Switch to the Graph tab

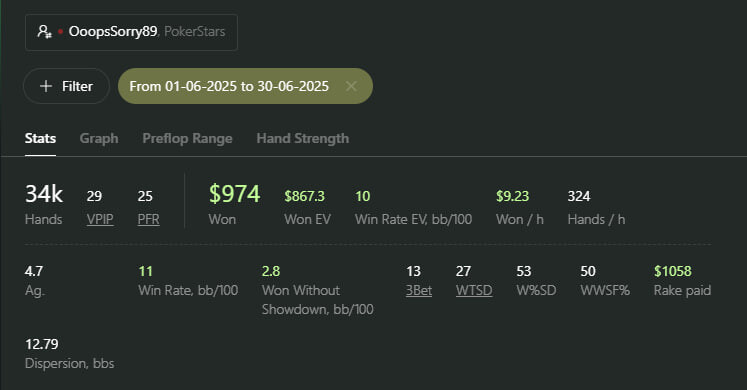pyautogui.click(x=99, y=139)
